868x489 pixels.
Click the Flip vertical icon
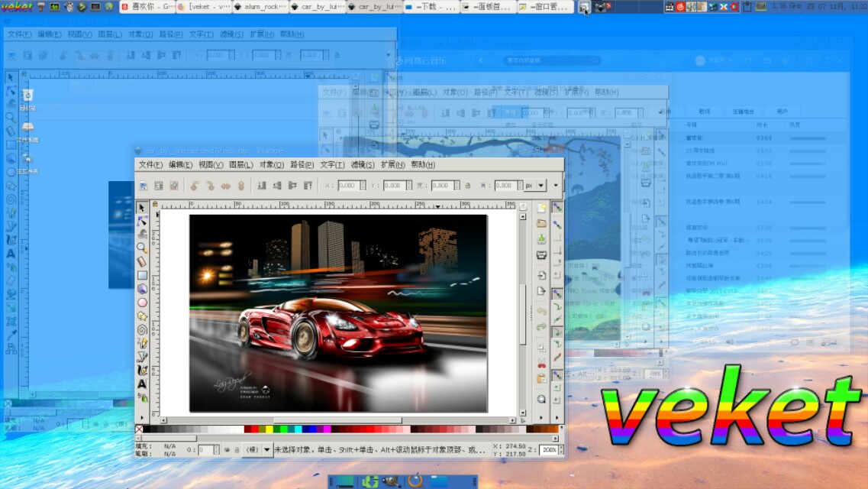coord(240,186)
